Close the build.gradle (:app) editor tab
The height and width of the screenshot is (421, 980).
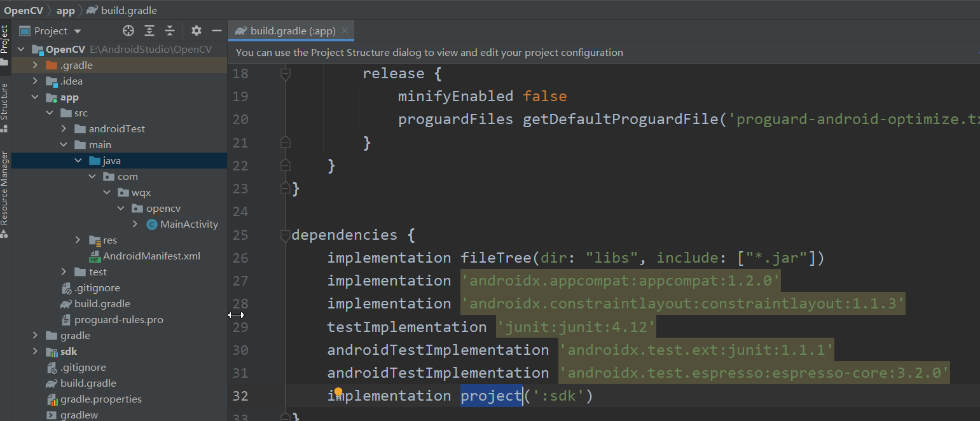click(x=345, y=31)
